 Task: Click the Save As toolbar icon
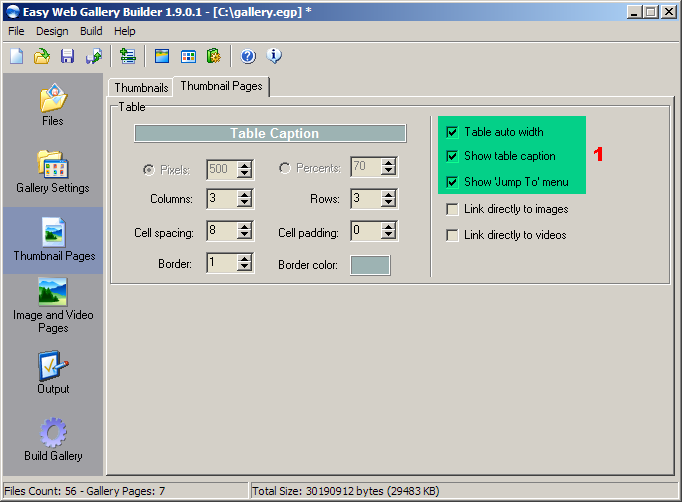94,56
